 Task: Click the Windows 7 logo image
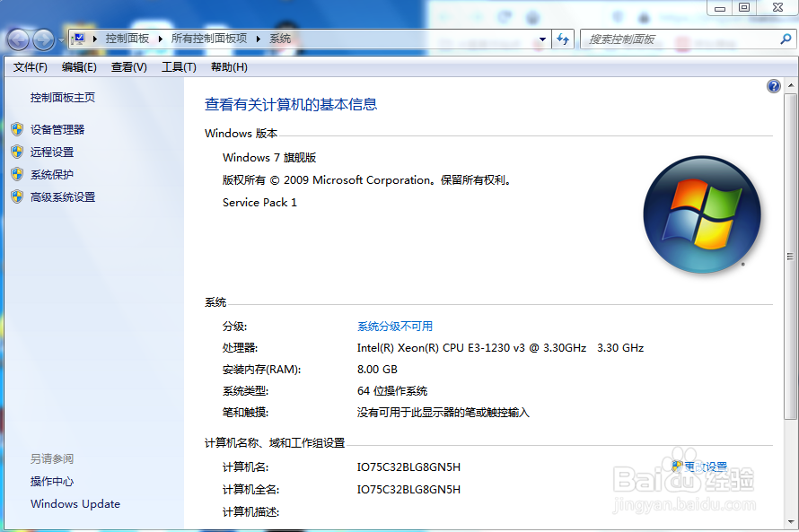pyautogui.click(x=702, y=214)
